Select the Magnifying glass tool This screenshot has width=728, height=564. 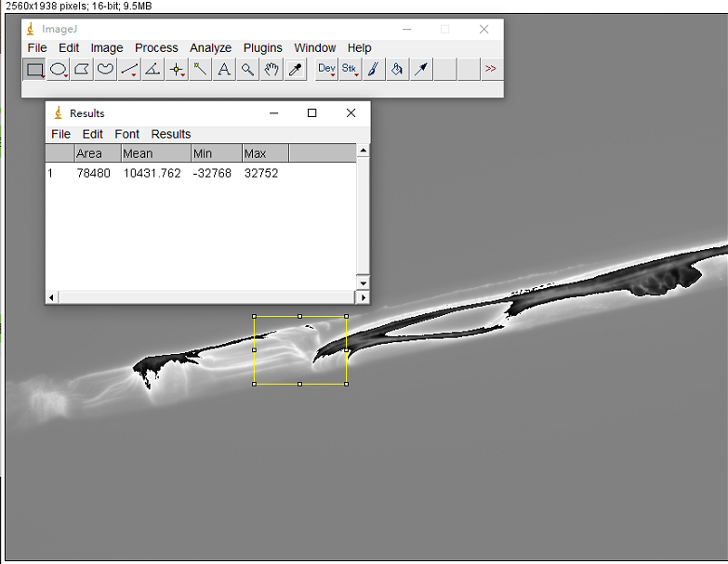pos(247,69)
